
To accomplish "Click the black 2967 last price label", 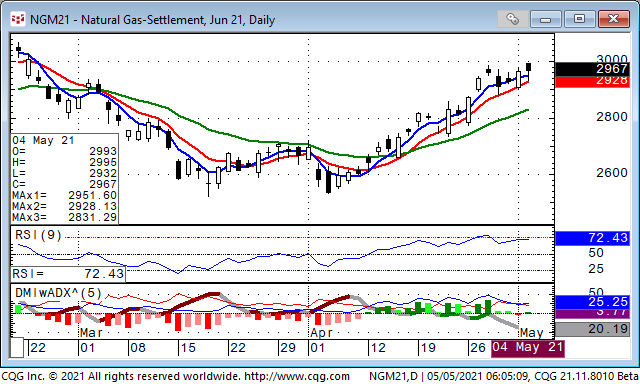I will click(x=592, y=69).
